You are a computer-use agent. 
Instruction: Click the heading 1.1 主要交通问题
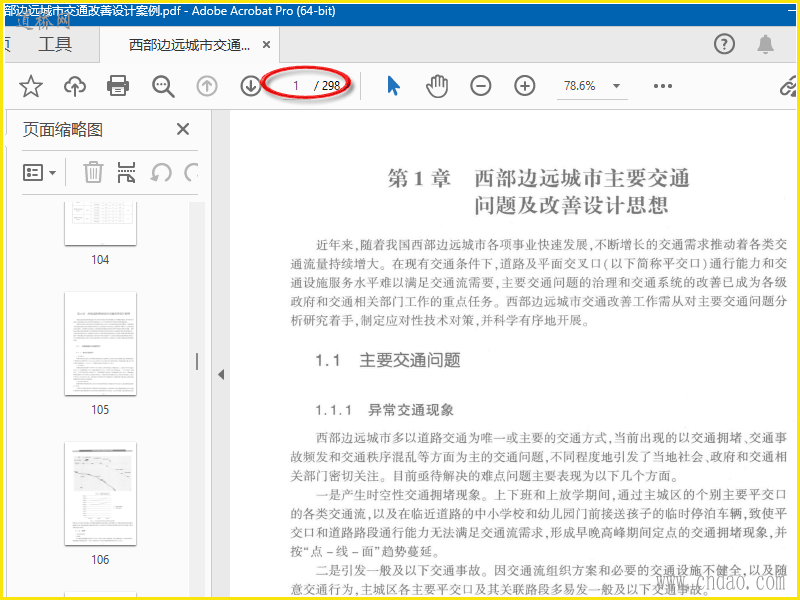[x=388, y=360]
